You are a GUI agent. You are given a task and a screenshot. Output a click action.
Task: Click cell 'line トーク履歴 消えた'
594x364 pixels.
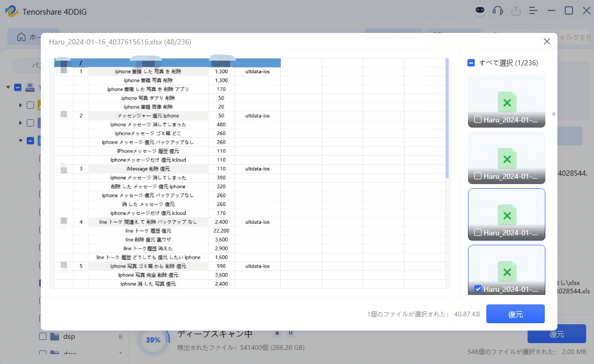(148, 248)
